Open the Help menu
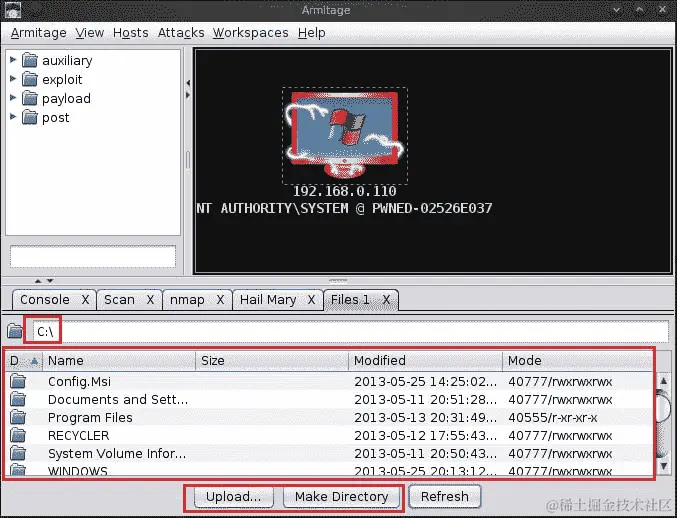677x518 pixels. click(x=311, y=33)
